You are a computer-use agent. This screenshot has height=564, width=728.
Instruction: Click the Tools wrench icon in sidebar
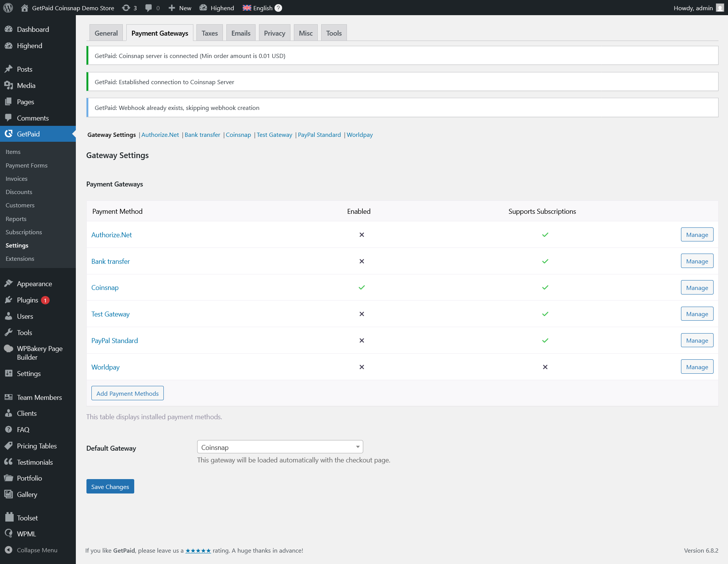(8, 332)
